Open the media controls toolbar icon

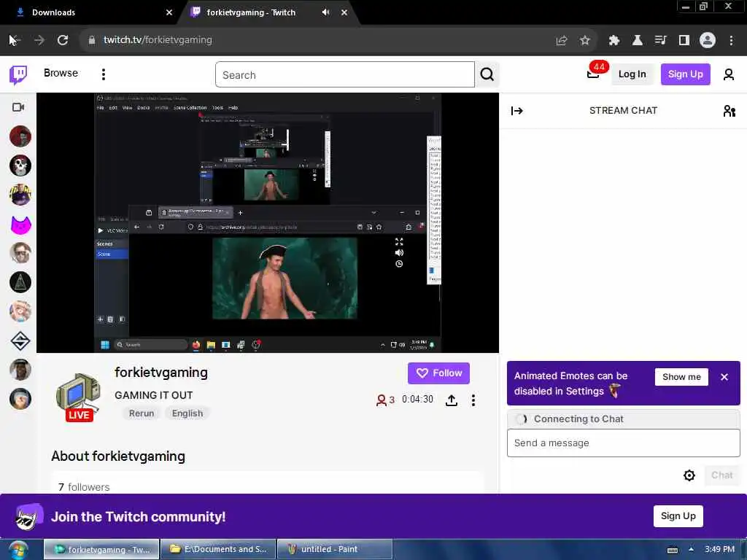[661, 41]
